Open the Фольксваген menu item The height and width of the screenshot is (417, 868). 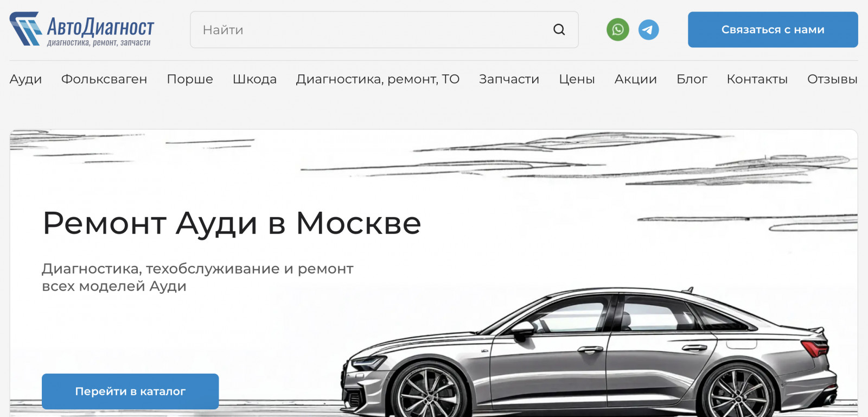[104, 79]
